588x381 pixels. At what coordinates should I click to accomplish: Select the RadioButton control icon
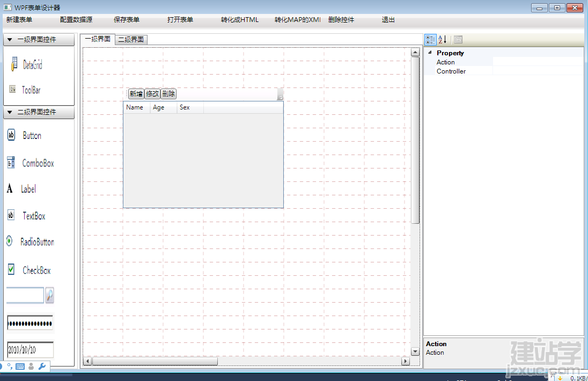tap(9, 241)
